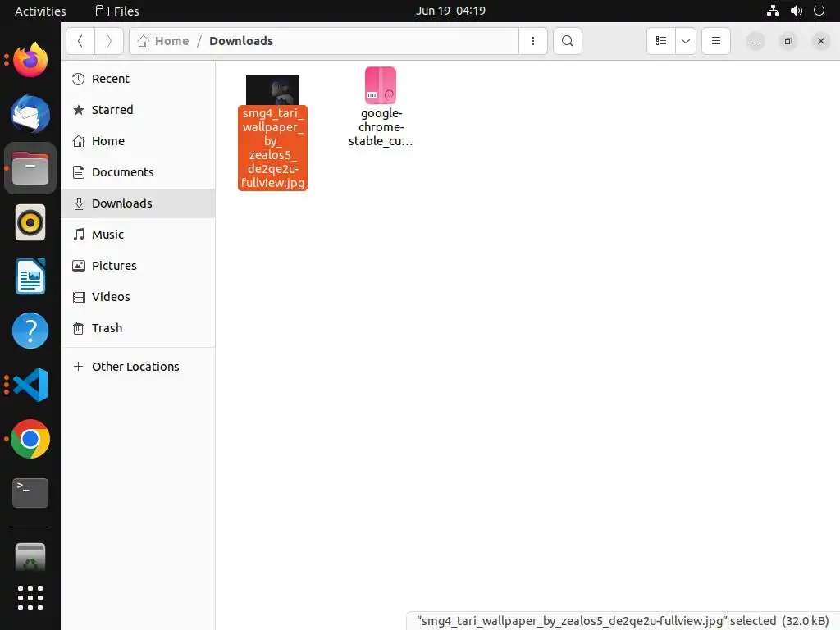Image resolution: width=840 pixels, height=630 pixels.
Task: Open the Trash icon in the dock
Action: 30,557
